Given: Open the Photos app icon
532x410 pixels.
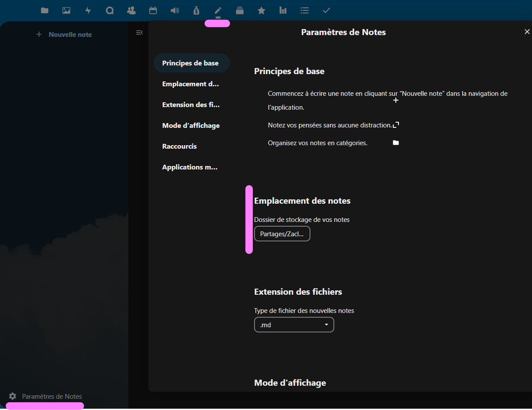Looking at the screenshot, I should pyautogui.click(x=66, y=10).
